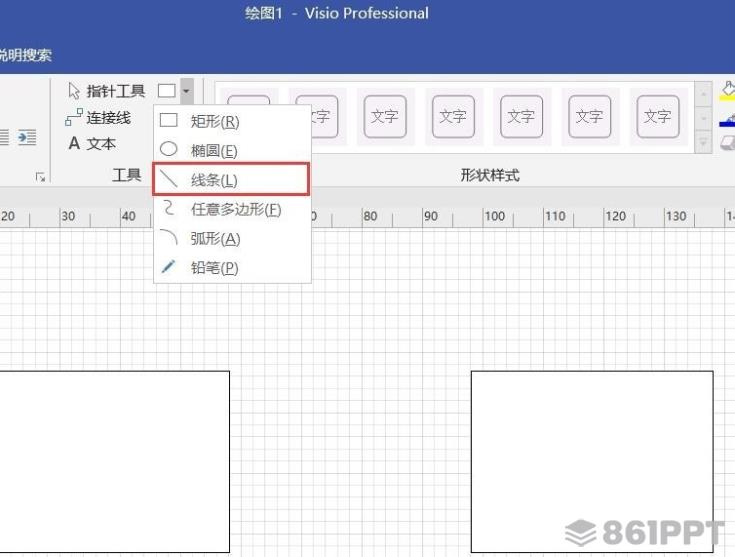Choose 弧形(A) from the shape menu
The width and height of the screenshot is (735, 557).
(232, 239)
